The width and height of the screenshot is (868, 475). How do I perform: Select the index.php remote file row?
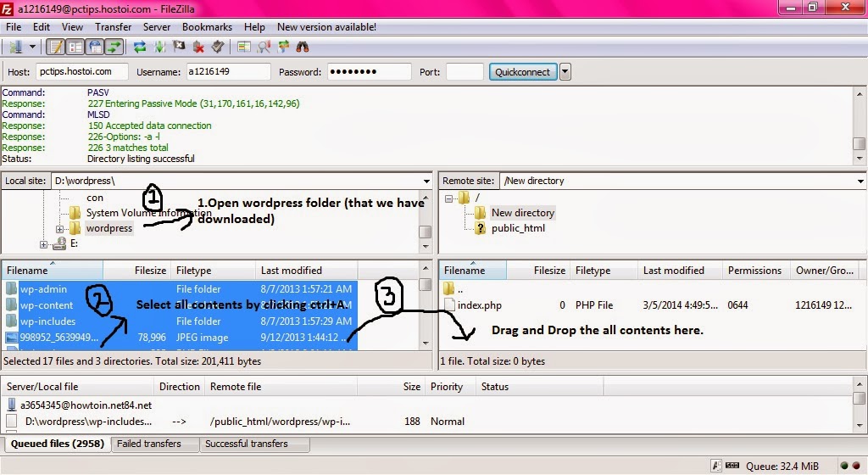click(x=654, y=305)
